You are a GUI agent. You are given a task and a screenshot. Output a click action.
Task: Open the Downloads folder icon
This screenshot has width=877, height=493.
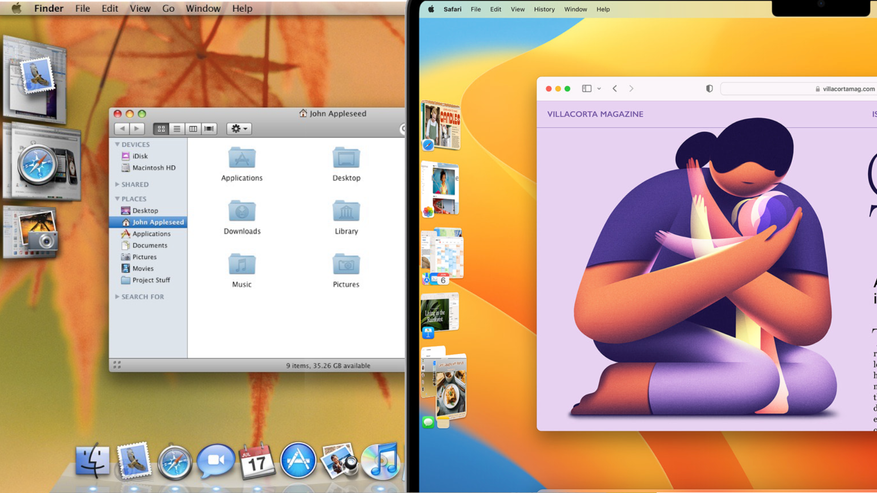click(x=242, y=217)
